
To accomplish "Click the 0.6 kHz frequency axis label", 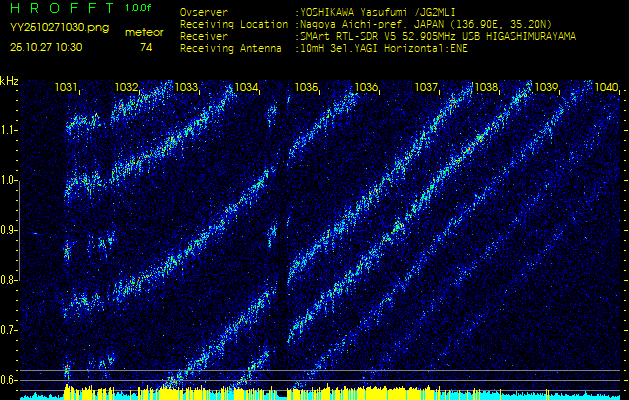I will point(7,380).
